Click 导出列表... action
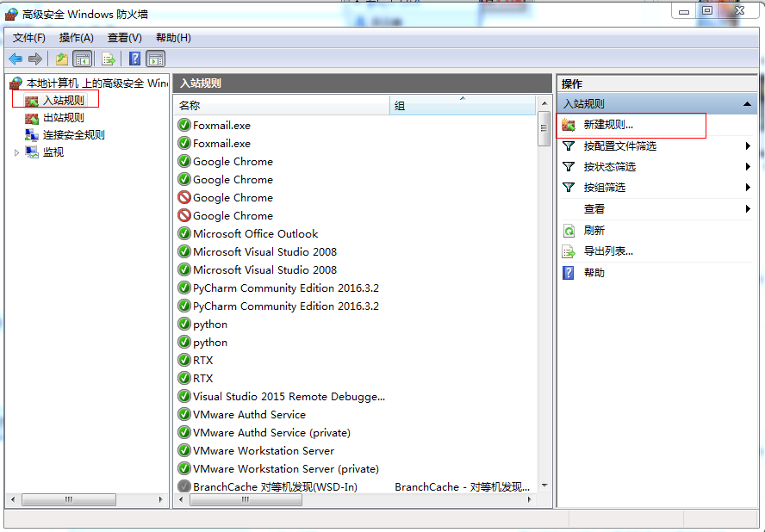The height and width of the screenshot is (532, 765). click(608, 251)
